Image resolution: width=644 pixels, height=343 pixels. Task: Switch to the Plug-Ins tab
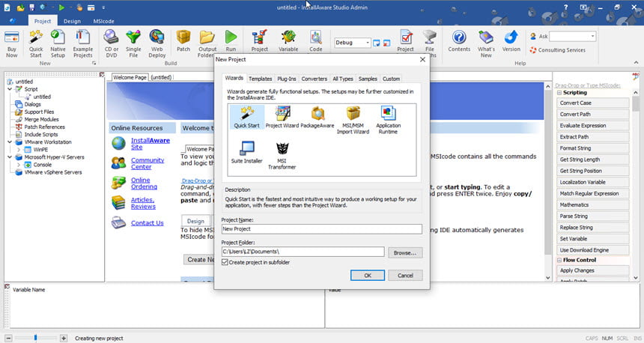coord(287,79)
